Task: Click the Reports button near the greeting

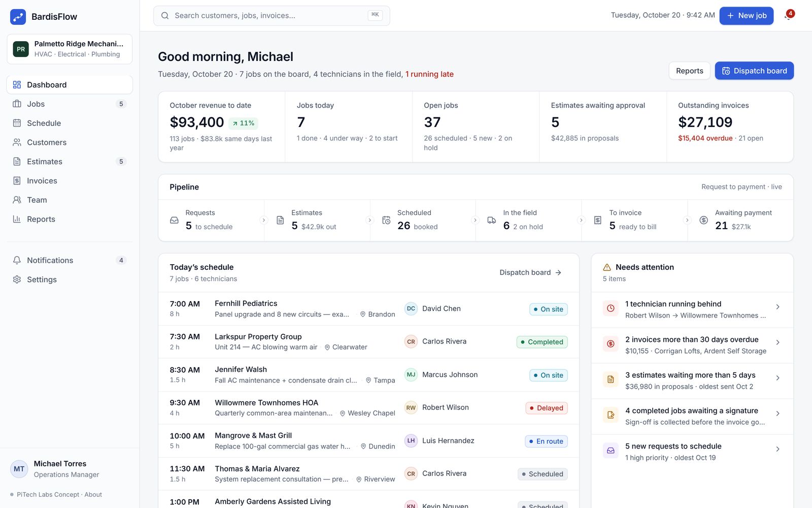Action: point(689,71)
